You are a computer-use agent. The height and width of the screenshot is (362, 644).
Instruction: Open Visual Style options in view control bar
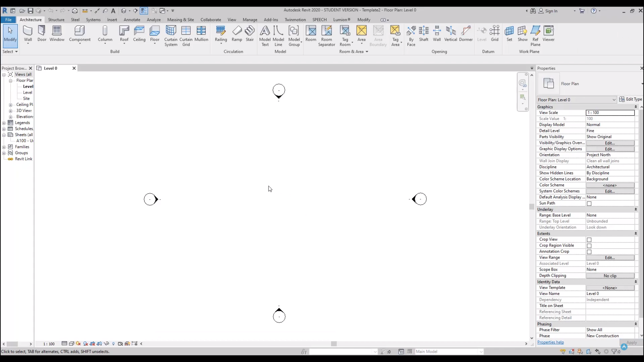[x=71, y=343]
